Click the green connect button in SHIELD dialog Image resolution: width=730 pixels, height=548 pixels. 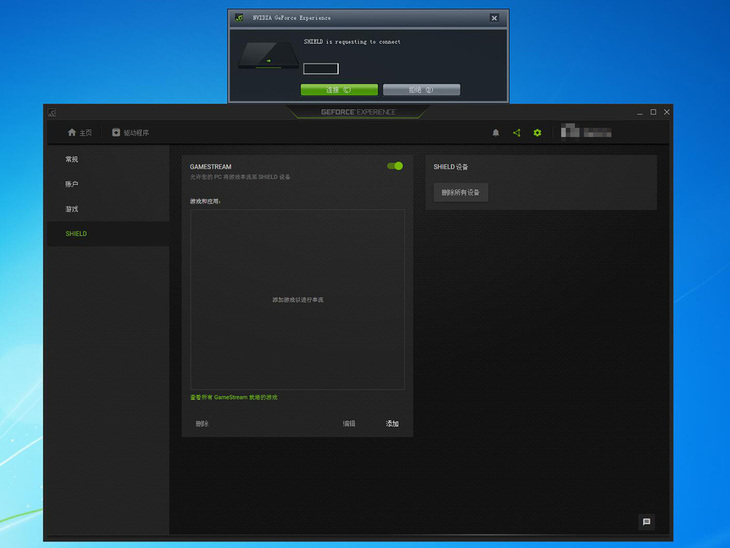(x=339, y=89)
